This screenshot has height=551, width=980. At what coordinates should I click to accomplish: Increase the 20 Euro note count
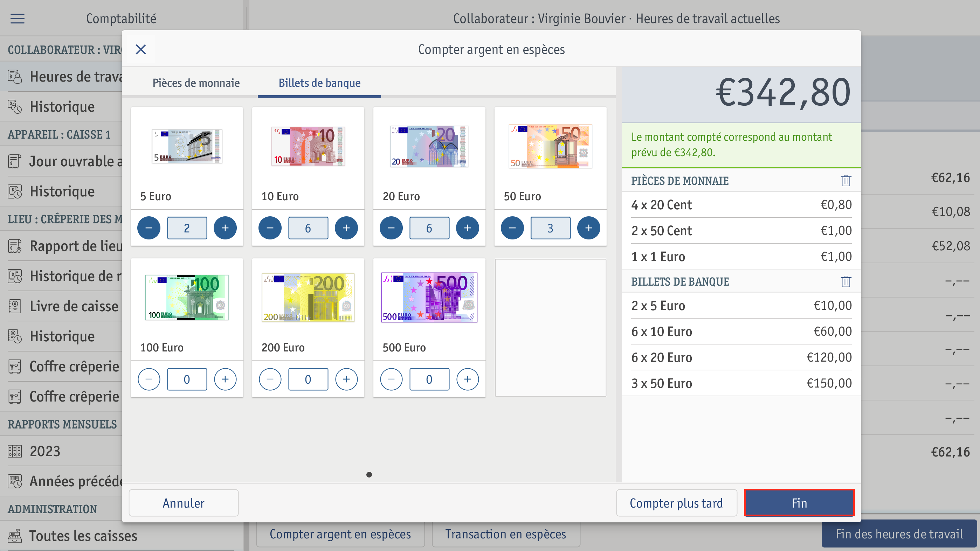(x=468, y=228)
